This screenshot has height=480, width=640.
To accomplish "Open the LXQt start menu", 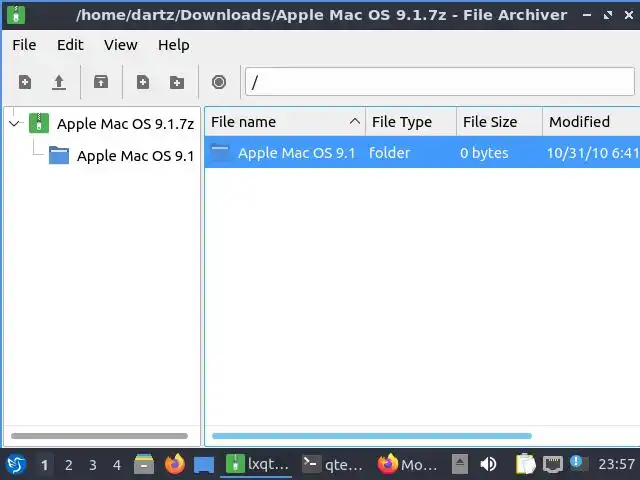I will click(16, 464).
